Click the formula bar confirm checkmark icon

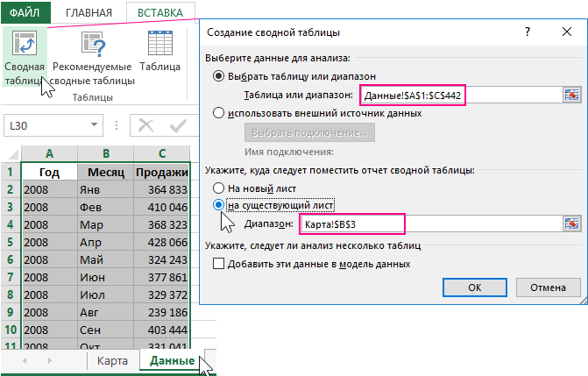tap(178, 126)
